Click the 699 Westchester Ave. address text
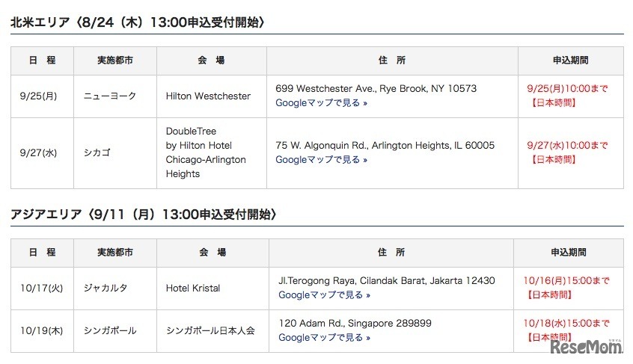 click(376, 88)
